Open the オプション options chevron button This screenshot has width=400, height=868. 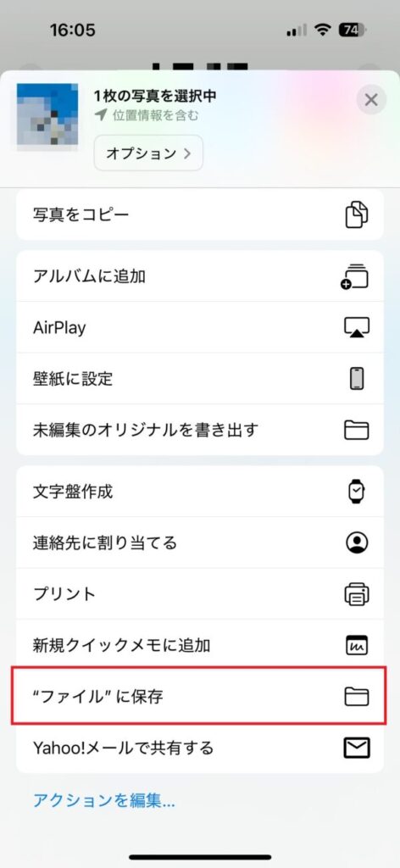click(x=148, y=153)
